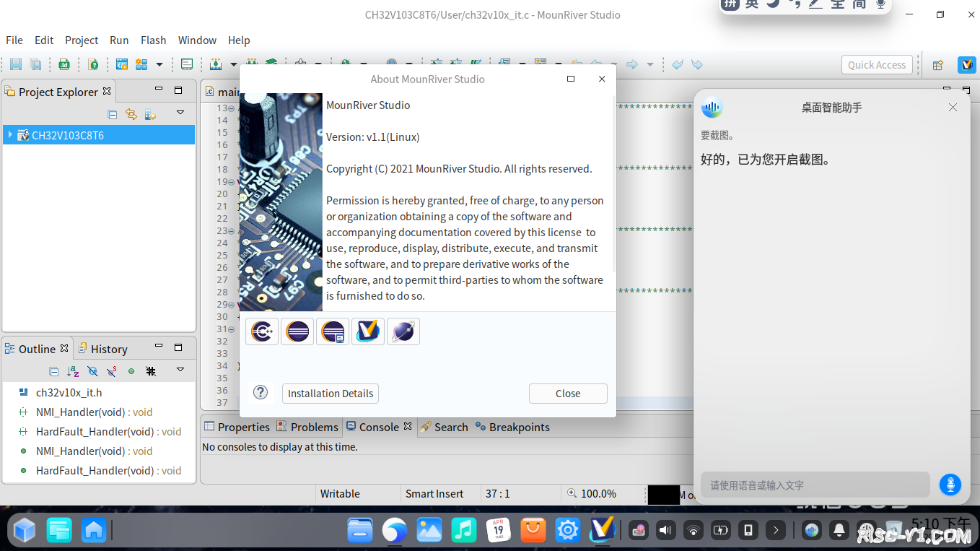This screenshot has height=551, width=980.
Task: Open the Flash menu
Action: pyautogui.click(x=153, y=40)
